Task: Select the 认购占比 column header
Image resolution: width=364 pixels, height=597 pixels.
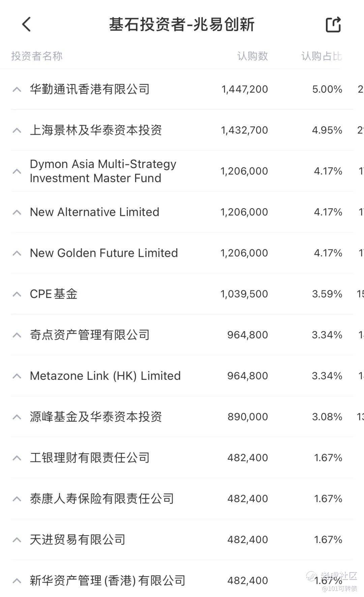Action: point(321,56)
